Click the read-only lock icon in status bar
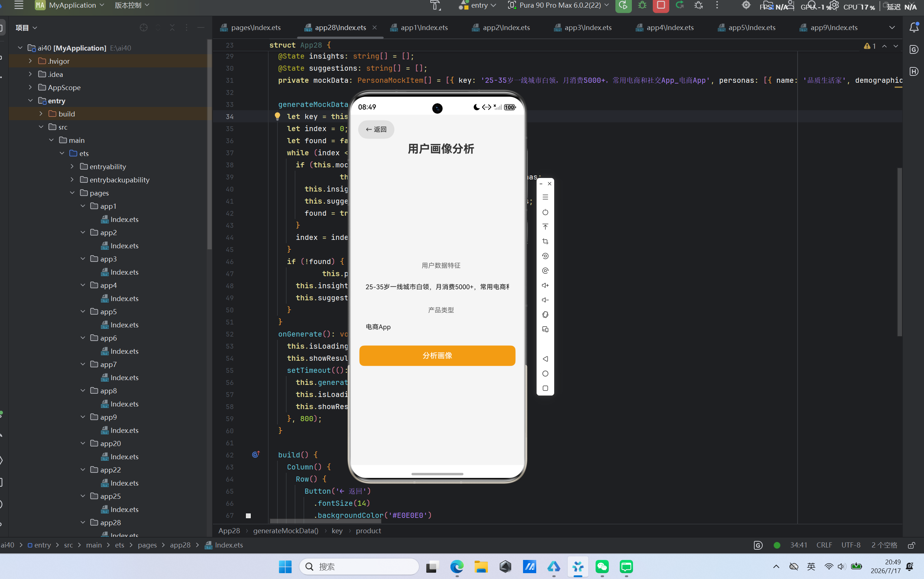The height and width of the screenshot is (579, 924). point(911,545)
